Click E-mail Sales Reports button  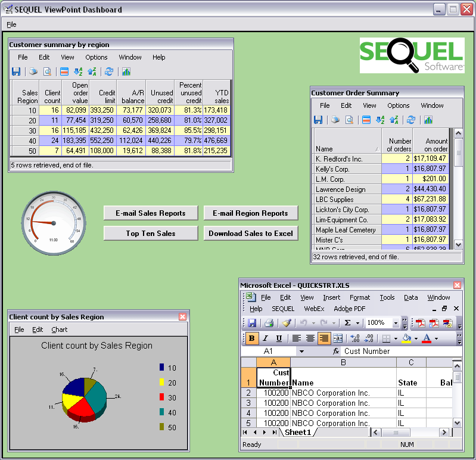click(151, 213)
